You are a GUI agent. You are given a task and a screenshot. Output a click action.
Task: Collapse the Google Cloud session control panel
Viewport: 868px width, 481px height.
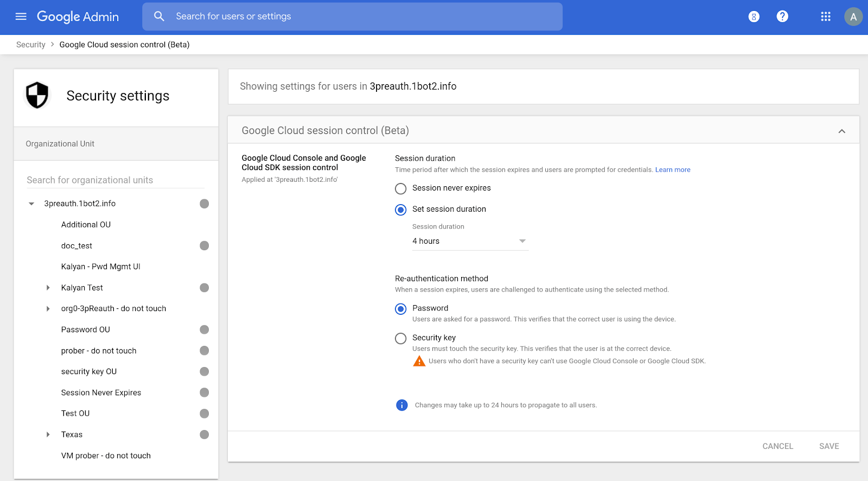842,131
